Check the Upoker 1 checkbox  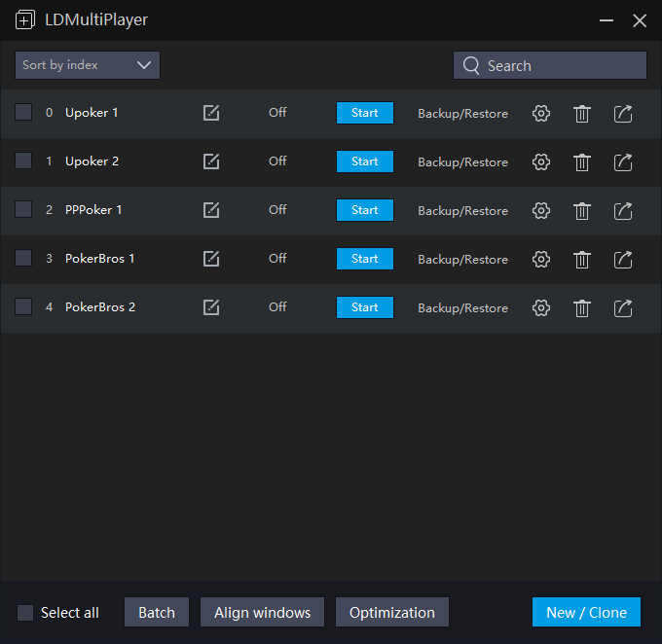[23, 113]
